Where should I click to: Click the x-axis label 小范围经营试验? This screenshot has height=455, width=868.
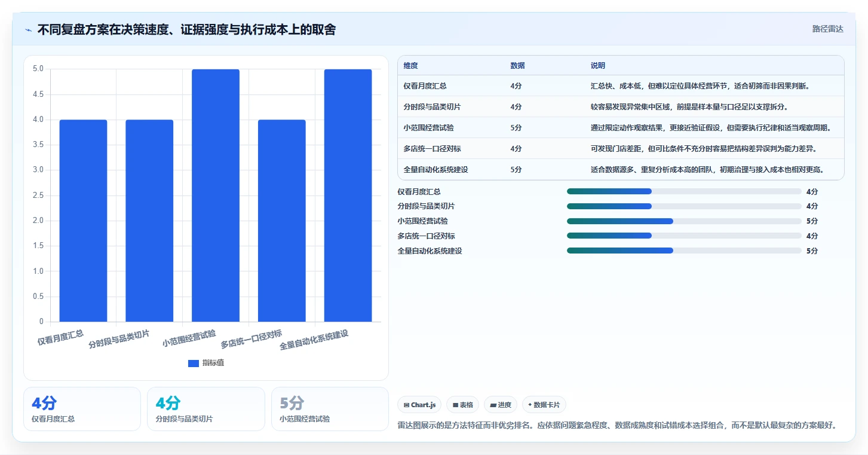click(x=189, y=338)
